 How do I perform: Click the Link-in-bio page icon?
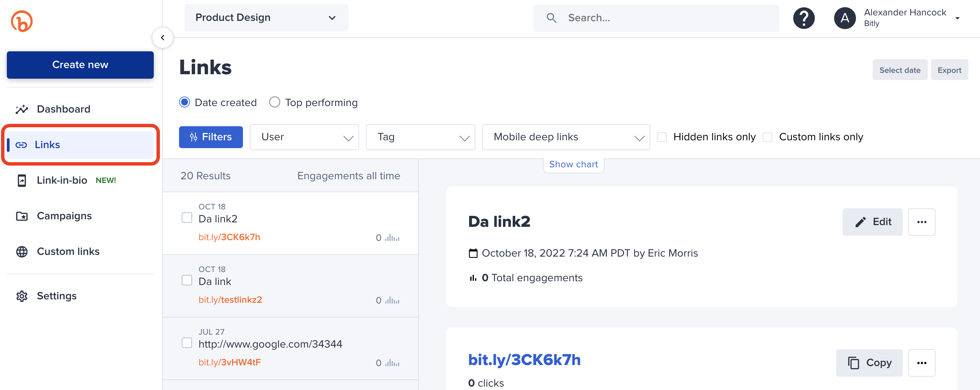coord(21,180)
